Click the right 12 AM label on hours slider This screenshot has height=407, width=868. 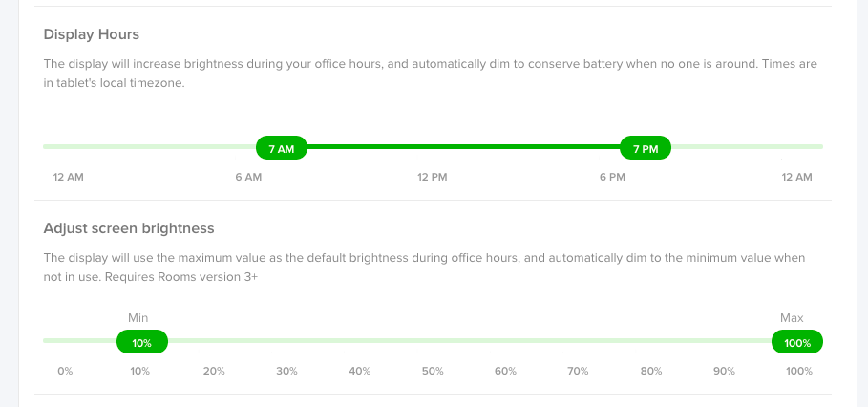(x=797, y=177)
